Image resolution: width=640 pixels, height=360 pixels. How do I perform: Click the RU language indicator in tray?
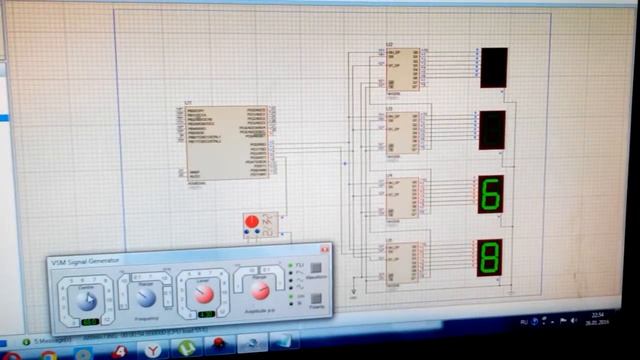coord(524,322)
